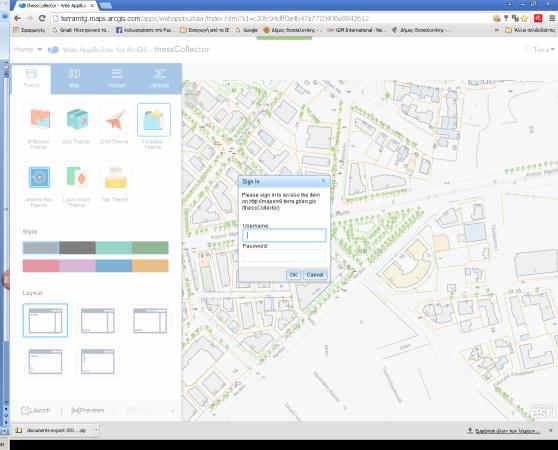Pick the dark gray style color
This screenshot has width=558, height=450.
pyautogui.click(x=77, y=248)
